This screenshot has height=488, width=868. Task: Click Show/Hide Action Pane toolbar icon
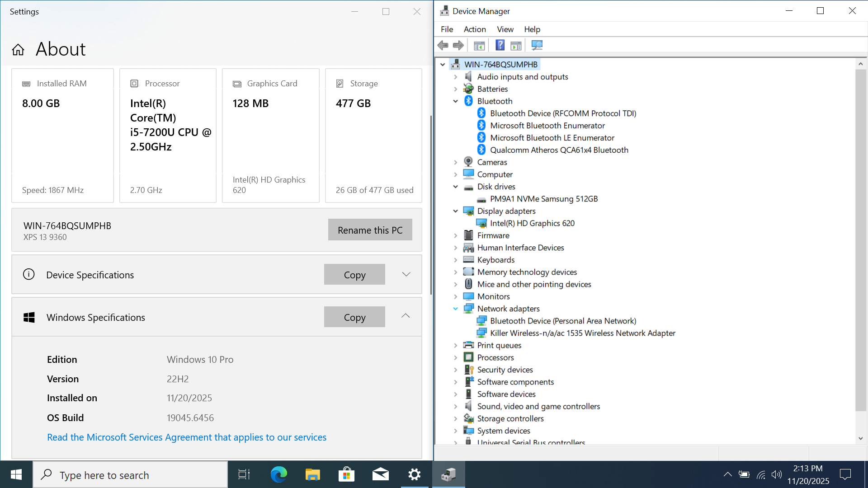(516, 45)
